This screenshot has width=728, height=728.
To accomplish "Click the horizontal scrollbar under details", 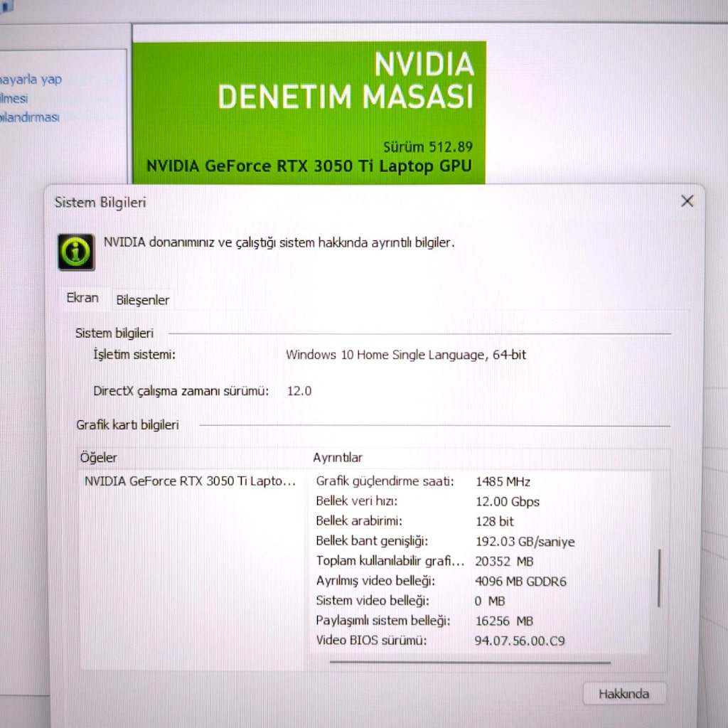I will (x=470, y=663).
